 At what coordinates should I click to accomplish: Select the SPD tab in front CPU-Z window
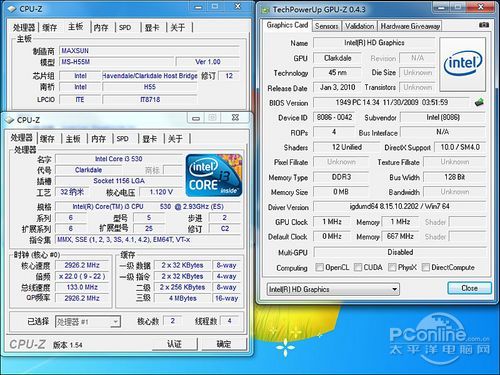122,139
